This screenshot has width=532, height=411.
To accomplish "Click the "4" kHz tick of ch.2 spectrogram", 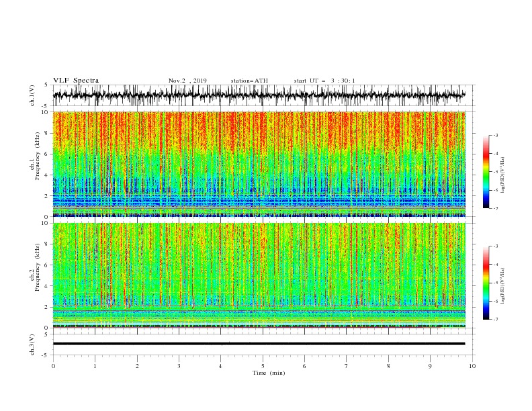I will [46, 286].
